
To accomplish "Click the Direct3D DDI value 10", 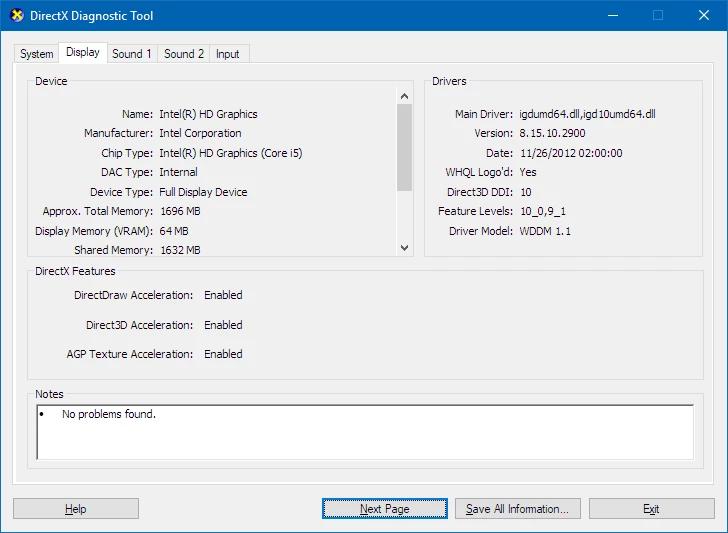I will 526,192.
